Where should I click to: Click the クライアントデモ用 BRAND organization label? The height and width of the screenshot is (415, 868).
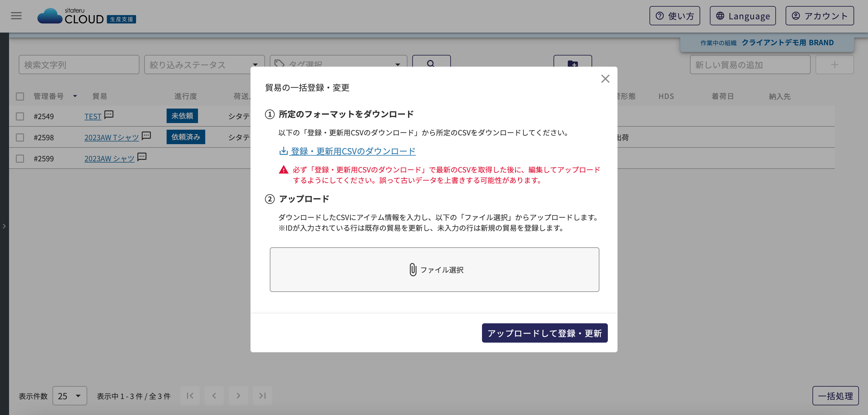pos(787,43)
